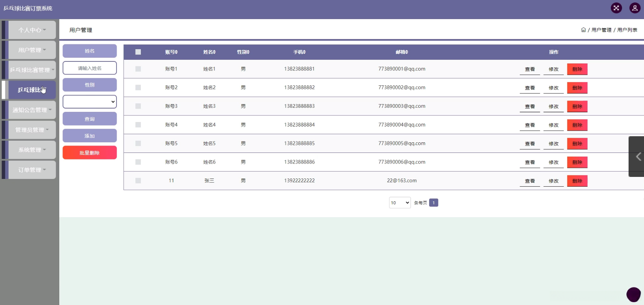Click 修改 for the 账号6 row
Viewport: 644px width, 305px height.
point(553,162)
